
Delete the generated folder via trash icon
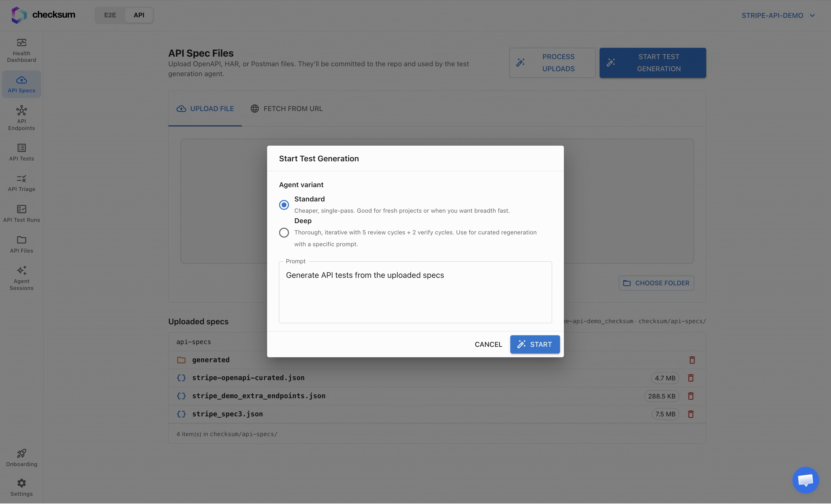(692, 360)
